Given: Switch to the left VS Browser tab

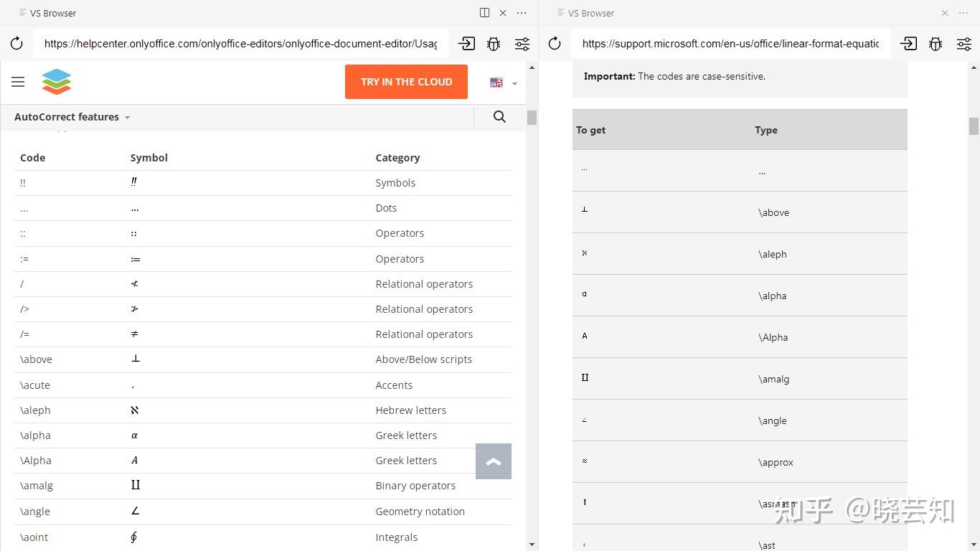Looking at the screenshot, I should coord(47,13).
